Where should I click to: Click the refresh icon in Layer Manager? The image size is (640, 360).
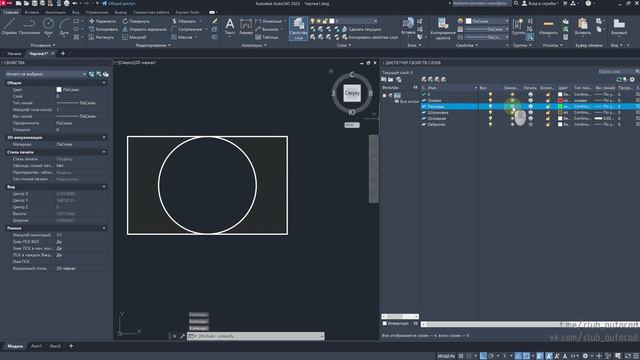point(619,79)
